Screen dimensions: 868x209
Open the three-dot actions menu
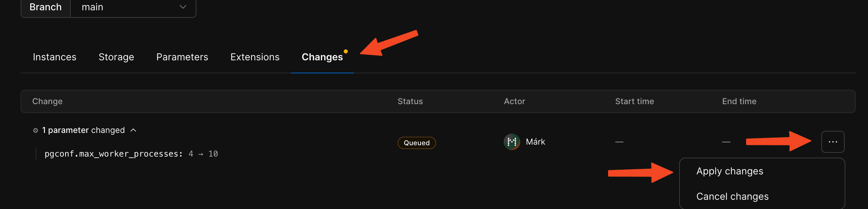[832, 142]
